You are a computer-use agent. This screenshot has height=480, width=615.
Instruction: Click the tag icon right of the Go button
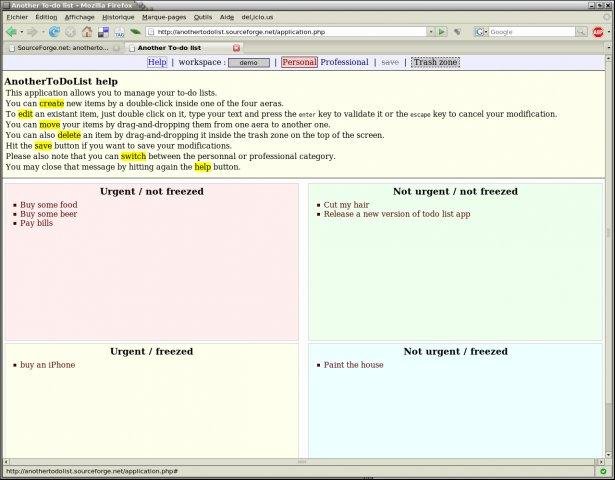457,32
